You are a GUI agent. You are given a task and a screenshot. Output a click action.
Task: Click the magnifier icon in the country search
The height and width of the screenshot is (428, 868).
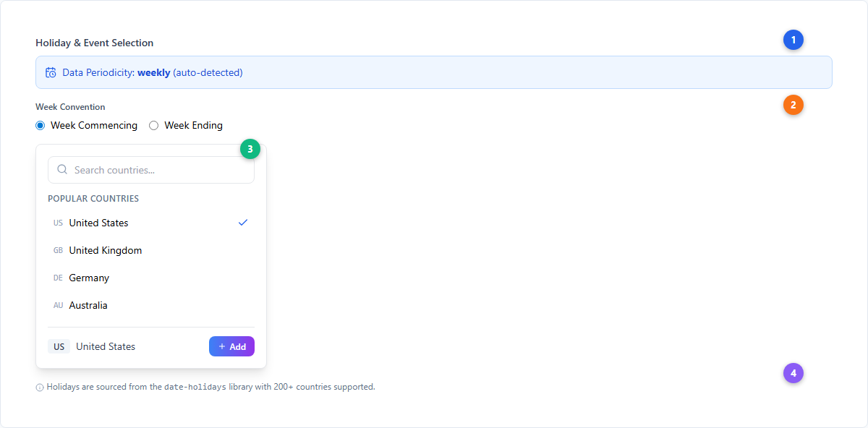click(x=62, y=170)
